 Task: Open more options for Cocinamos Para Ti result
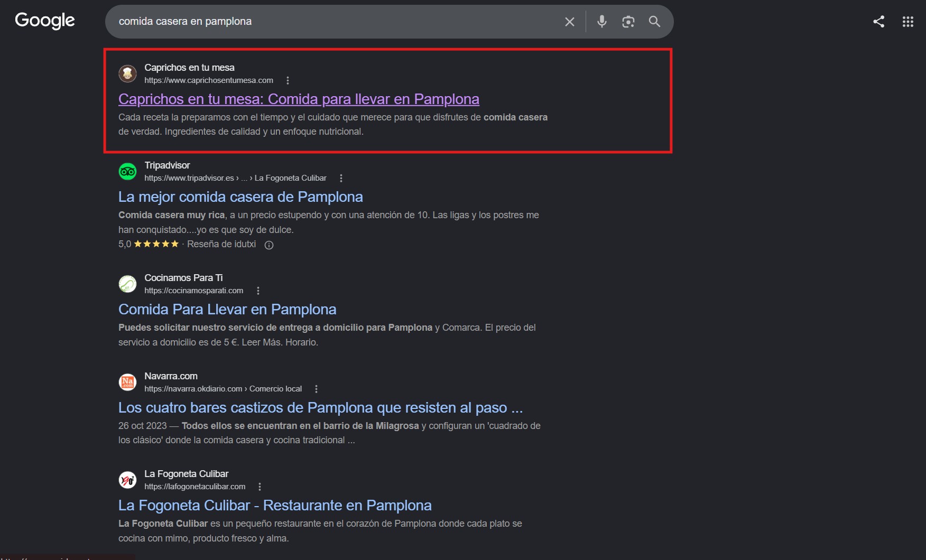pyautogui.click(x=258, y=291)
